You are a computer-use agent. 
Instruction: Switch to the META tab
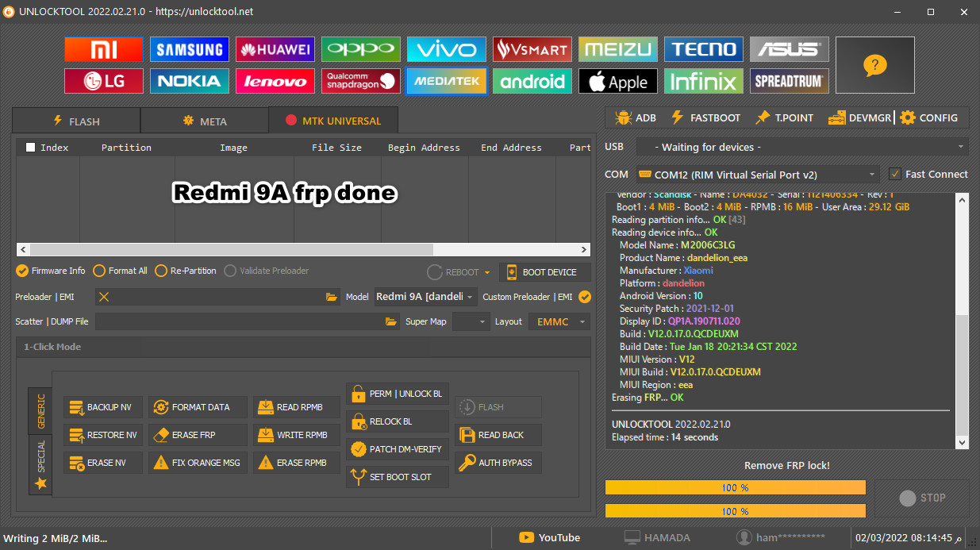click(205, 121)
